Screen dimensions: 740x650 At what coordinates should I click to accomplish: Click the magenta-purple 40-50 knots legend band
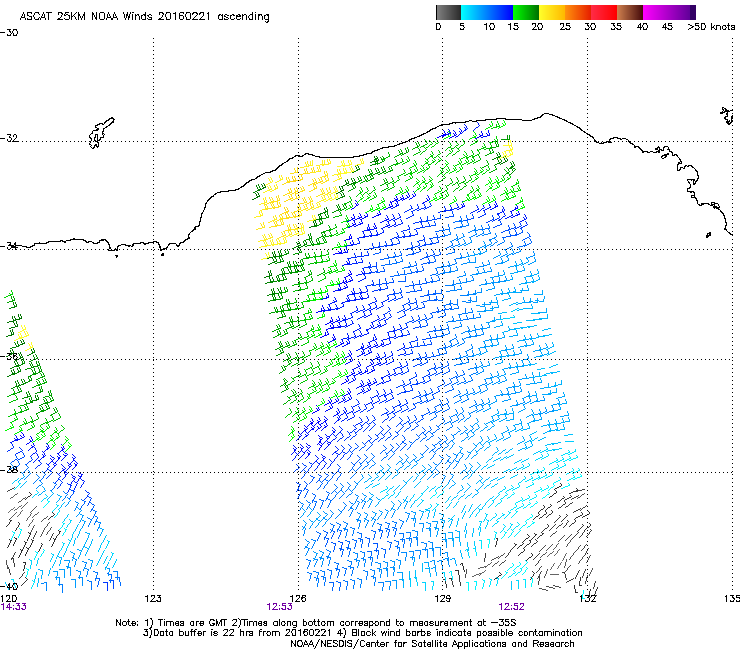669,12
